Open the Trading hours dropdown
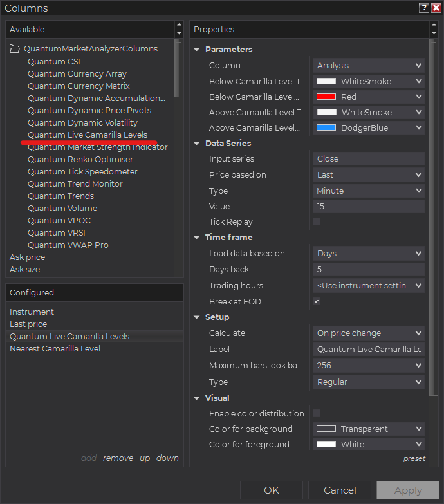Viewport: 444px width, 504px height. [x=369, y=285]
